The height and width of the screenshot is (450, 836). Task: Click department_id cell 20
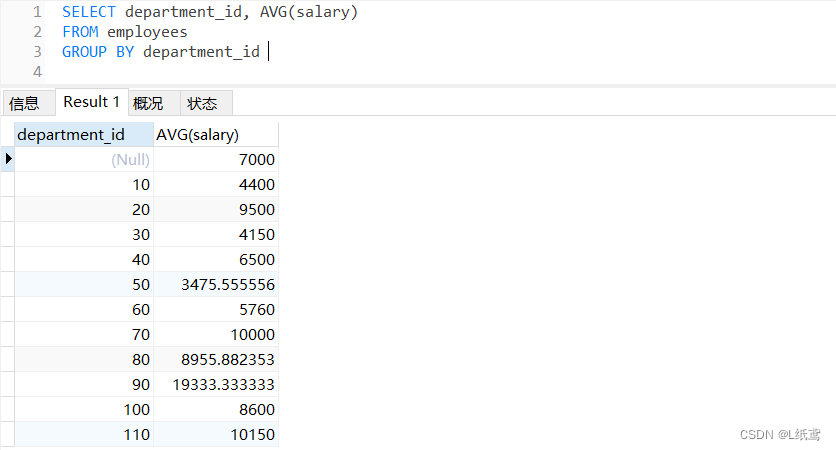[84, 210]
